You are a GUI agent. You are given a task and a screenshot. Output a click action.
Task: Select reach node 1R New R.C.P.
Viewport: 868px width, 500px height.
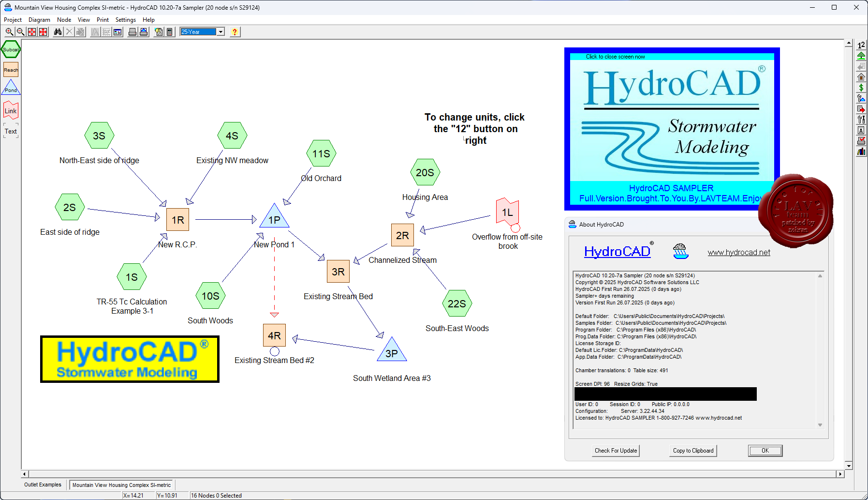(177, 220)
